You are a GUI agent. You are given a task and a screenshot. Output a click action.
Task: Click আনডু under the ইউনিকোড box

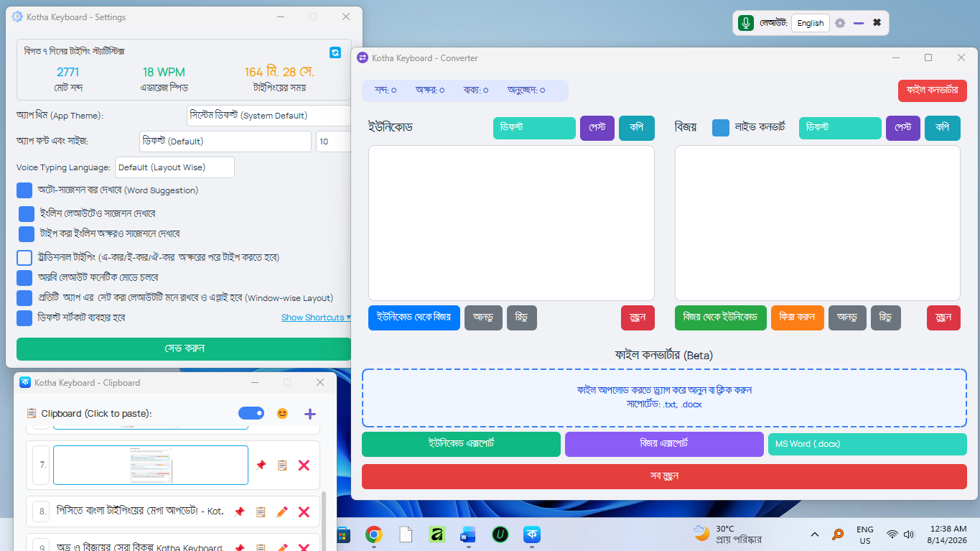pyautogui.click(x=483, y=318)
